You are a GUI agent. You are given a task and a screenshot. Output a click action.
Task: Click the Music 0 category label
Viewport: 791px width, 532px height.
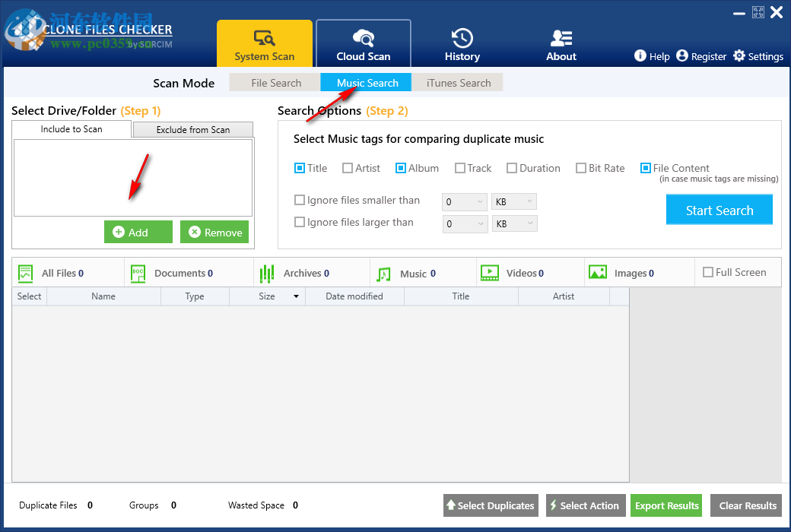click(418, 274)
